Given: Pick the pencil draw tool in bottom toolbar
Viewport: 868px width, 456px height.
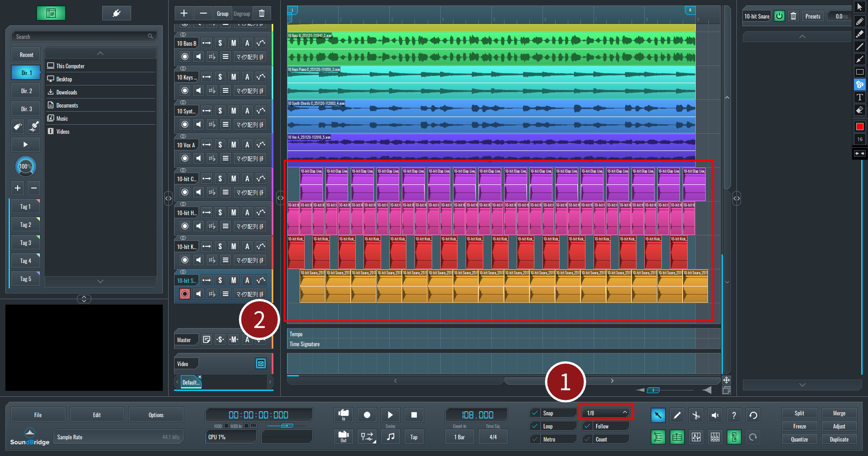Looking at the screenshot, I should pyautogui.click(x=677, y=415).
